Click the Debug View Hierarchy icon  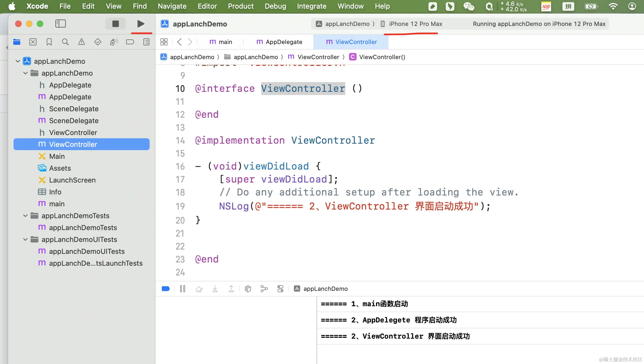pyautogui.click(x=248, y=289)
